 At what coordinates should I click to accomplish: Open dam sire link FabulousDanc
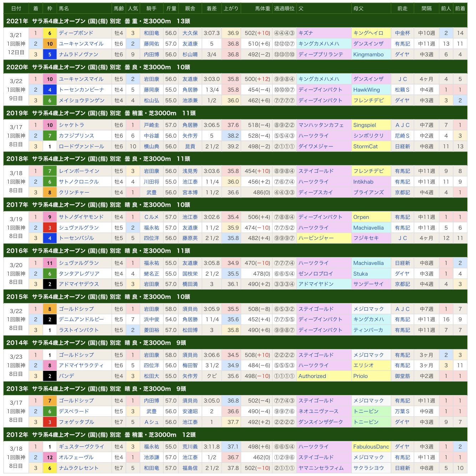(x=371, y=447)
